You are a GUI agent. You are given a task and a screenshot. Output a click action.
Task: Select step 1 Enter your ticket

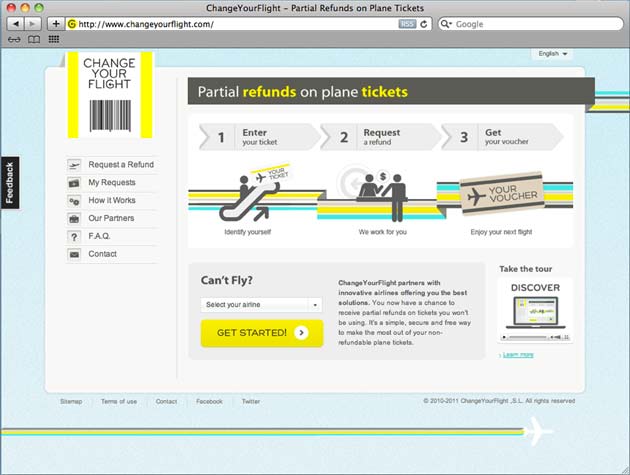pyautogui.click(x=260, y=137)
